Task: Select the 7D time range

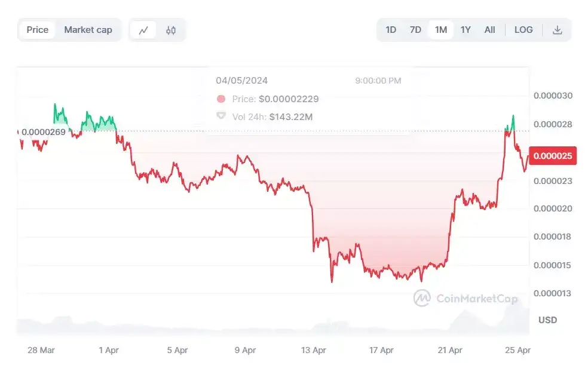Action: (415, 30)
